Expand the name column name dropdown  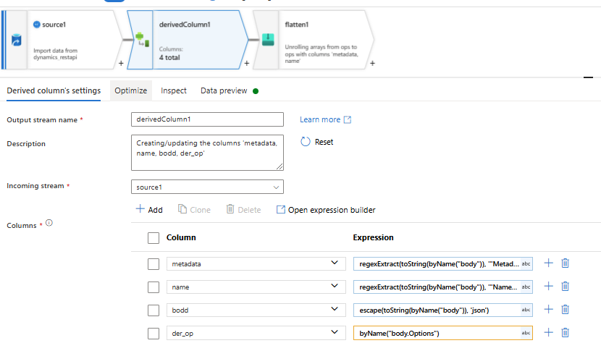pyautogui.click(x=335, y=287)
